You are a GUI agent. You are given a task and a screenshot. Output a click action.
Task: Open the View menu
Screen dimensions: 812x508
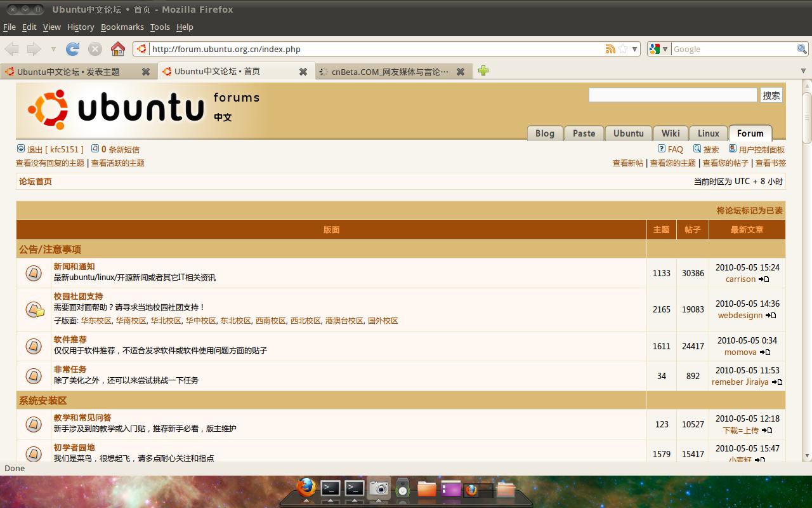(51, 27)
